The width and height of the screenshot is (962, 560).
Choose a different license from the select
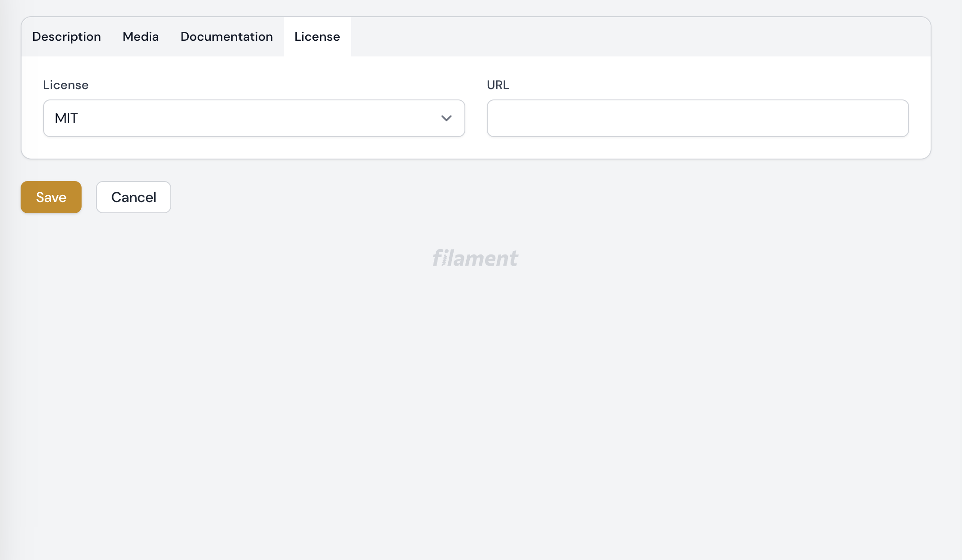tap(253, 118)
